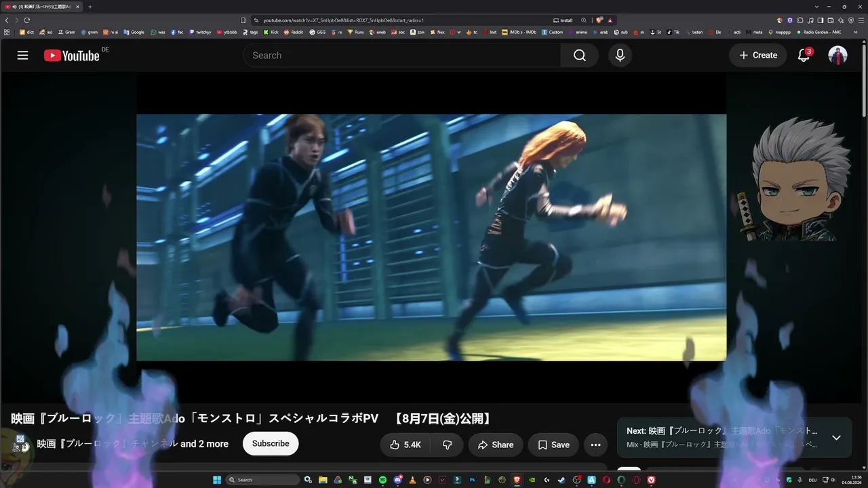Viewport: 868px width, 488px height.
Task: Open YouTube notifications bell
Action: [x=804, y=56]
